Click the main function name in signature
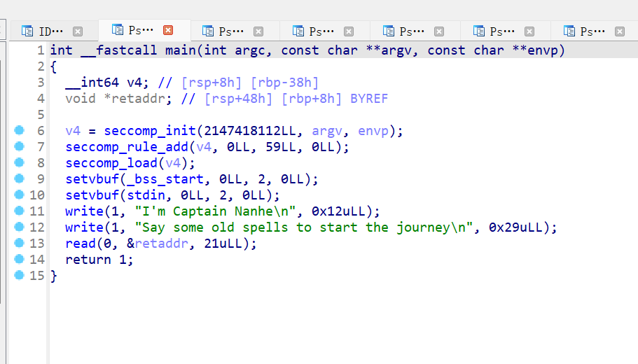 [x=181, y=50]
